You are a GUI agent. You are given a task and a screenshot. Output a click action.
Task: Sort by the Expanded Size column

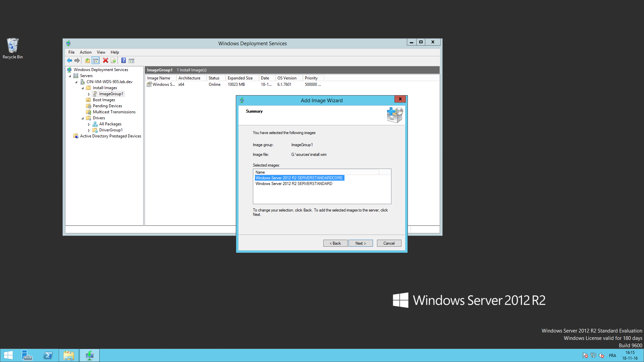[x=242, y=78]
